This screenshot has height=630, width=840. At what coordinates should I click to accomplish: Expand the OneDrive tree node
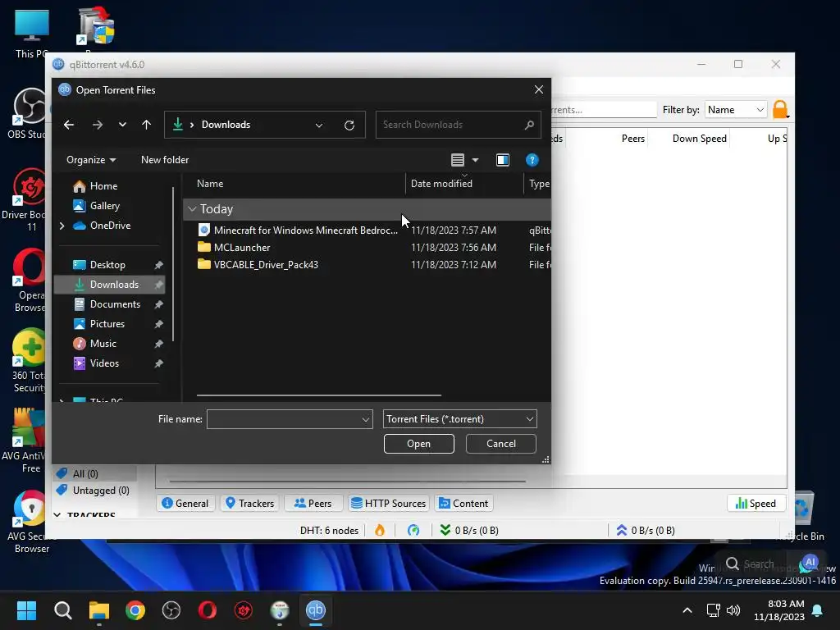[x=62, y=226]
